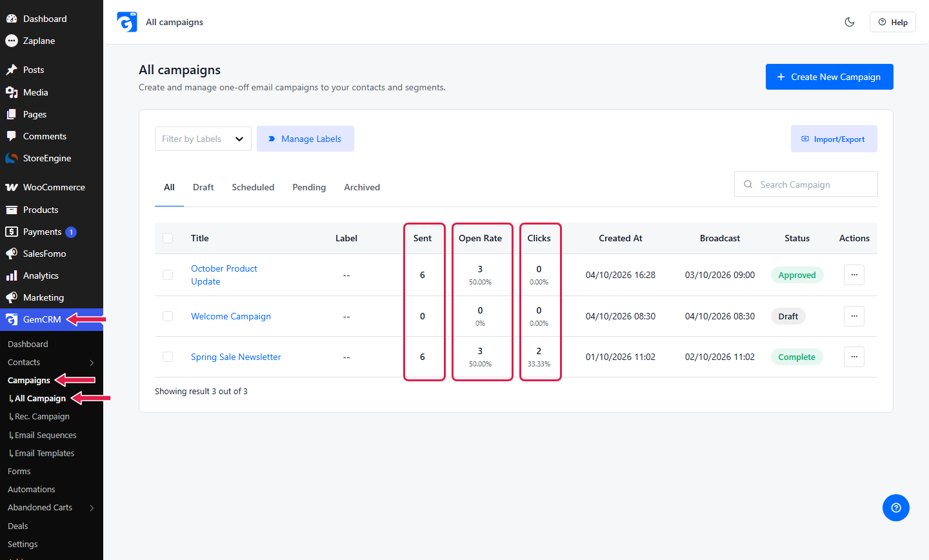The image size is (929, 560).
Task: Open Payments icon in the sidebar
Action: pos(12,232)
